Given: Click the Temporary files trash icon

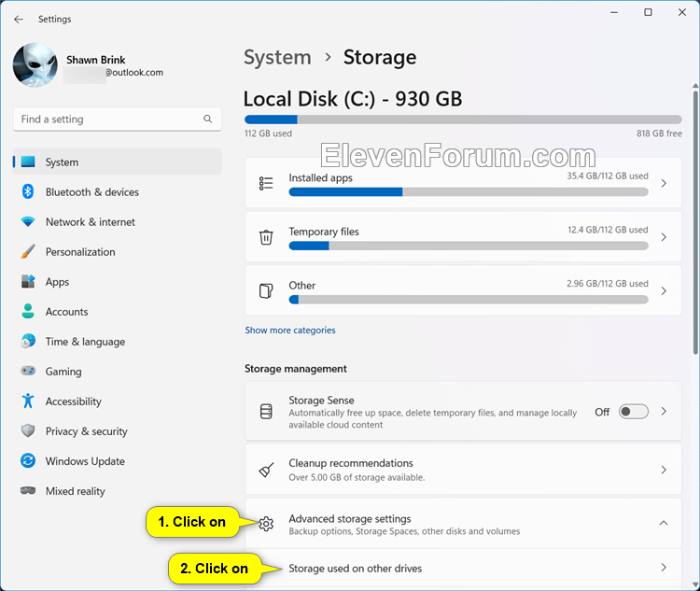Looking at the screenshot, I should point(266,237).
